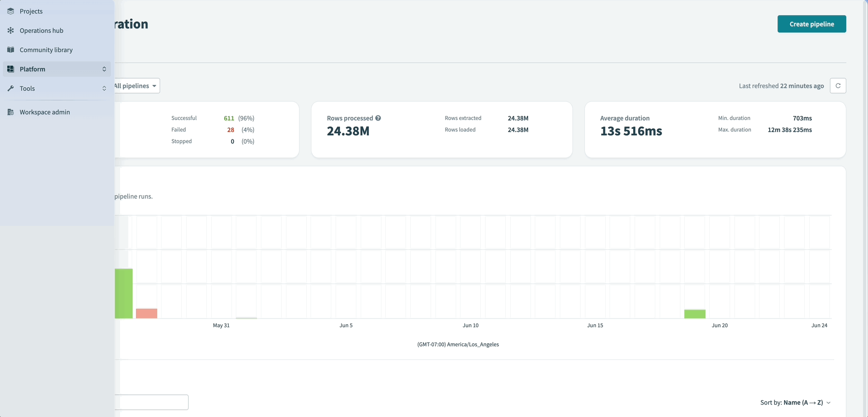The height and width of the screenshot is (417, 868).
Task: Click the May 31 axis label
Action: 221,325
